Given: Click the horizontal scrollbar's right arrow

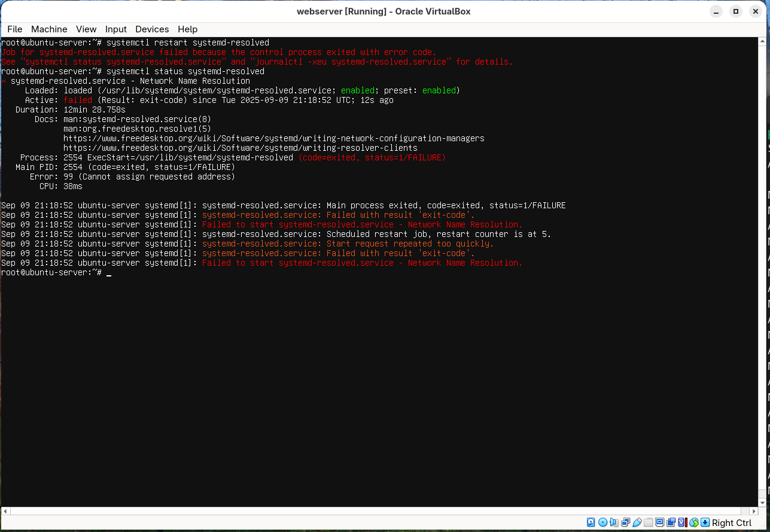Looking at the screenshot, I should (753, 512).
